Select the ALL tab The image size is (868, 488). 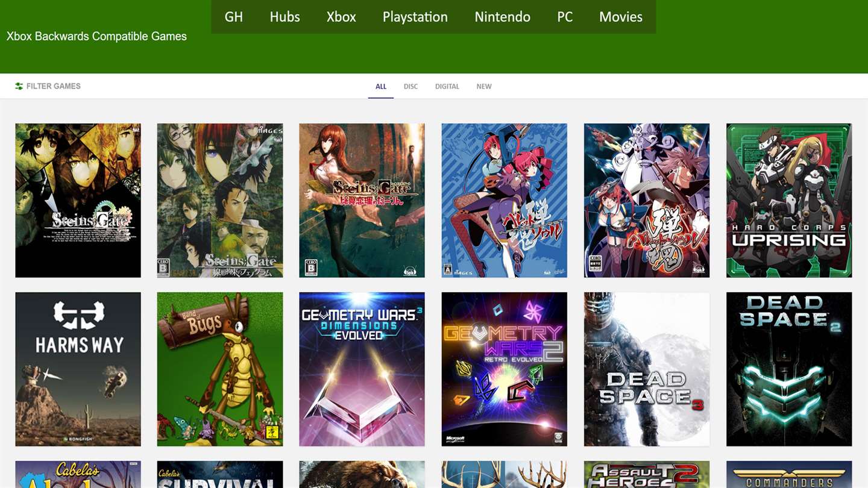(x=381, y=86)
